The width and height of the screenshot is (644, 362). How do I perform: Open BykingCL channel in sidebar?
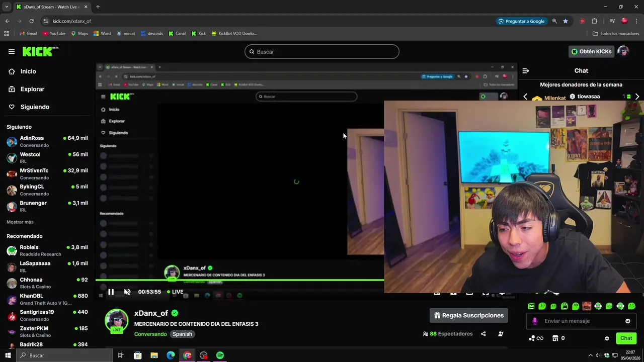48,190
